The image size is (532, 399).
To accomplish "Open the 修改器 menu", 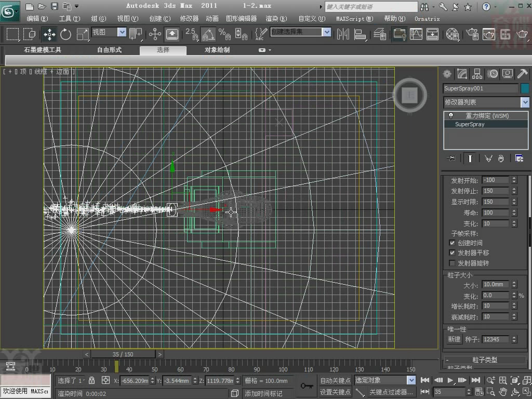I will [x=189, y=19].
